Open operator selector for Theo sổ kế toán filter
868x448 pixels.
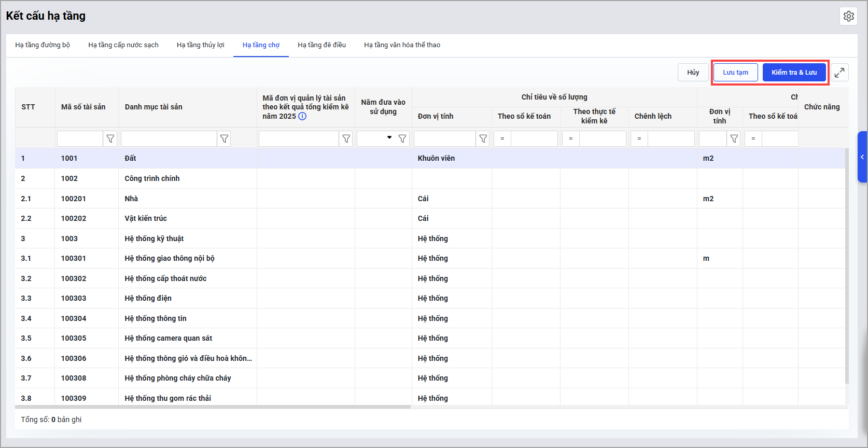pos(502,139)
